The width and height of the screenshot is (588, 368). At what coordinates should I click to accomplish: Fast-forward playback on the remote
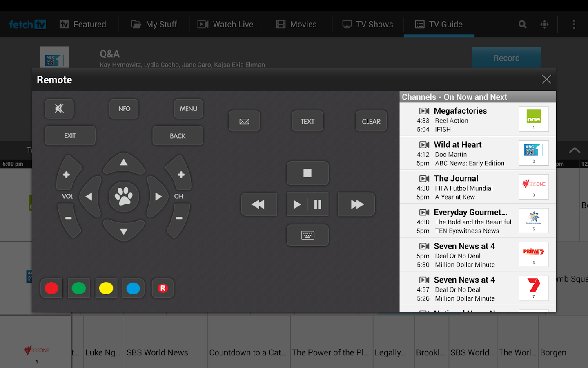pyautogui.click(x=356, y=204)
